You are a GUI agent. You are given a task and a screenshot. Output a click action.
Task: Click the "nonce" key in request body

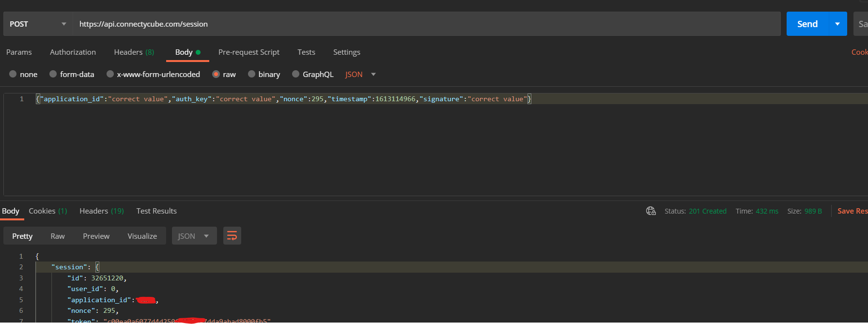(x=294, y=99)
